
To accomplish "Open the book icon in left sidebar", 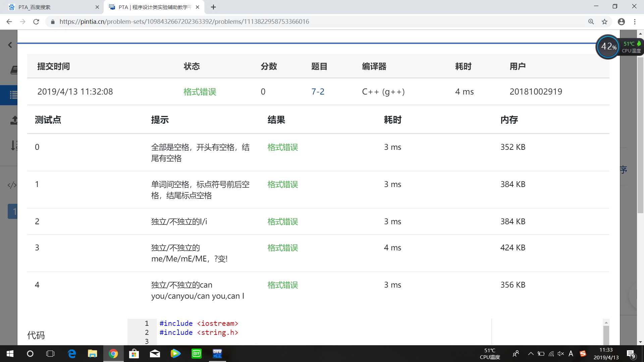I will coord(14,70).
